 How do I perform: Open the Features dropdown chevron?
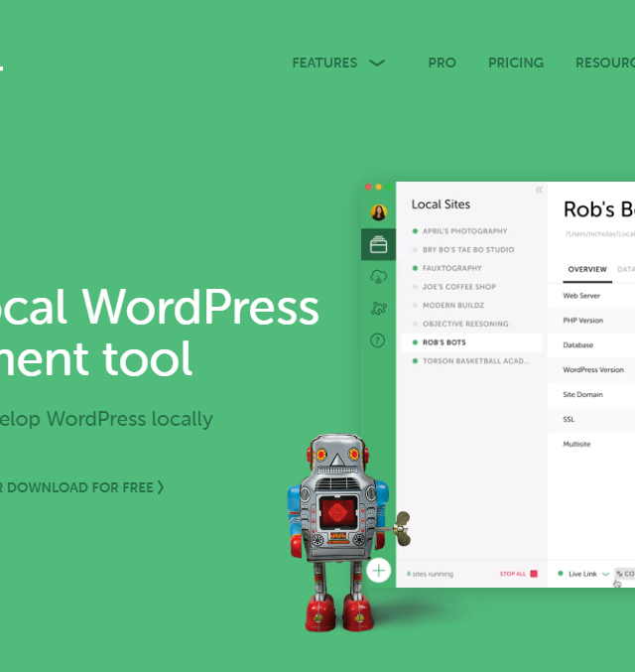(377, 63)
